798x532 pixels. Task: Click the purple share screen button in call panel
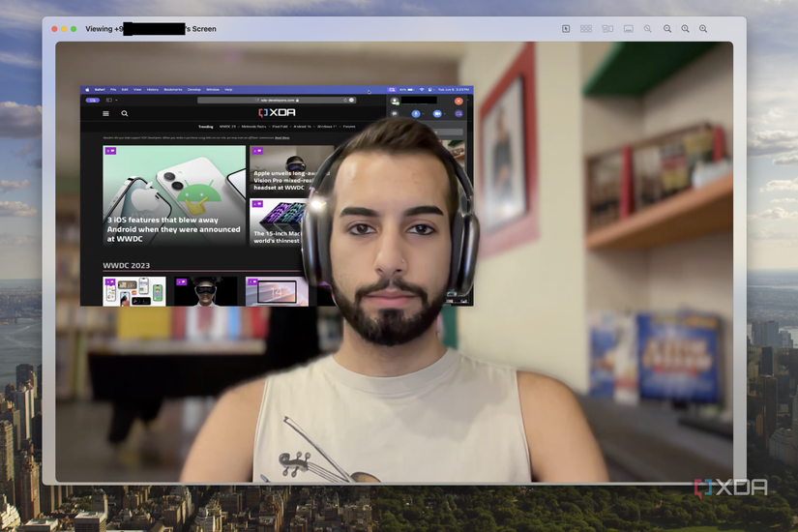458,113
